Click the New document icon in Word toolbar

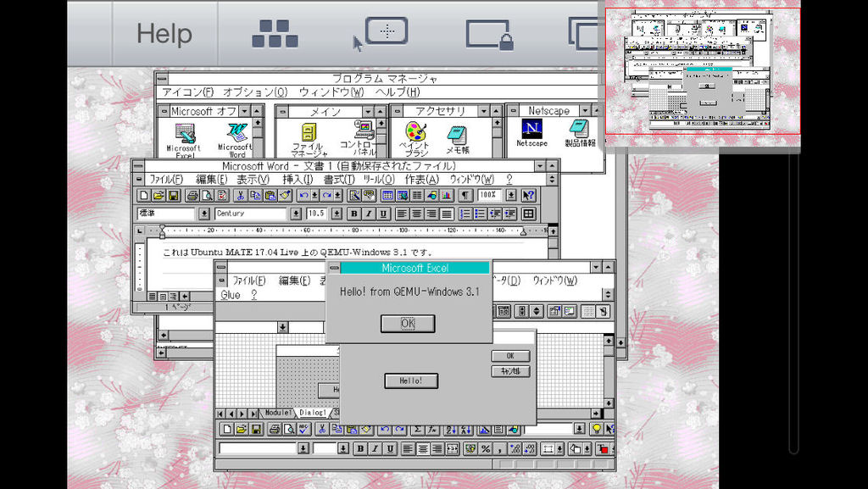click(x=144, y=195)
